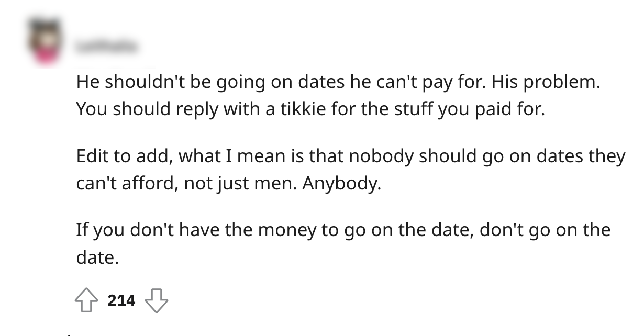Downvote the comment with 214 points

156,300
